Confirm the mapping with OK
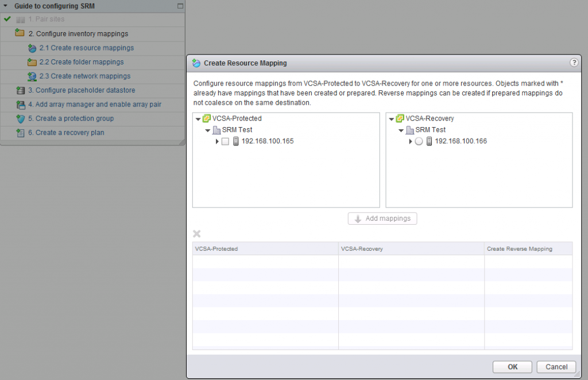 pos(512,367)
